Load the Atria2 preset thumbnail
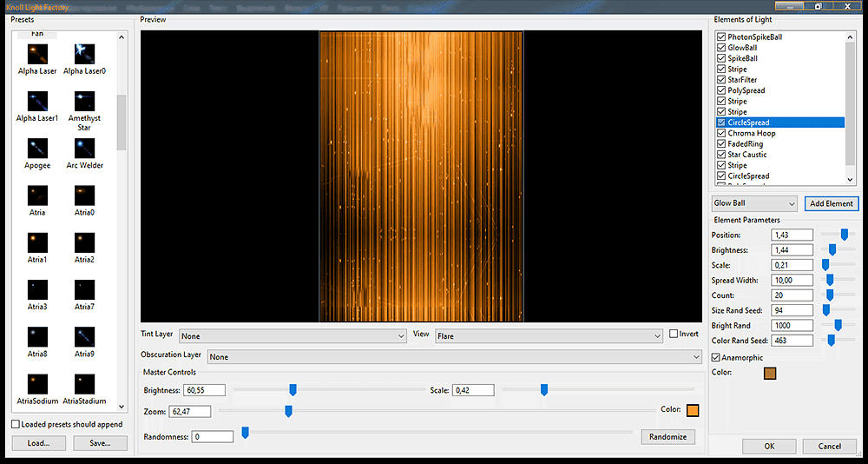Screen dimensions: 868x464 [x=84, y=242]
